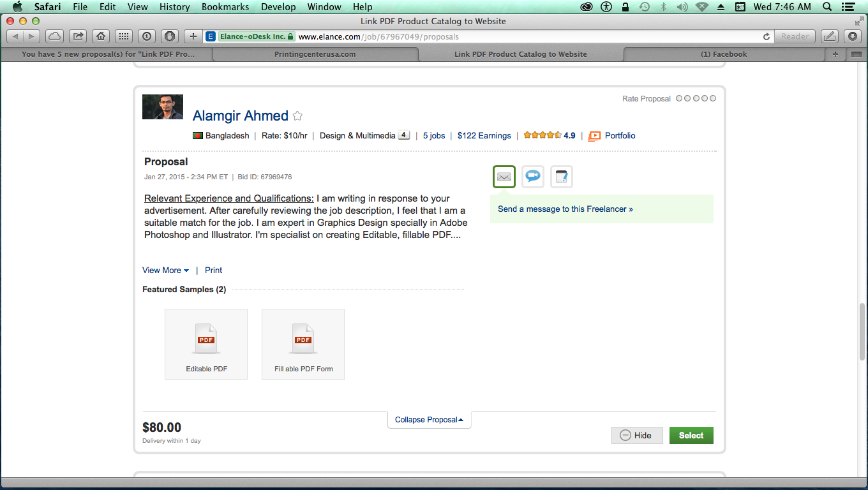The image size is (868, 490).
Task: Click the vertical page scrollbar thumb
Action: [863, 332]
